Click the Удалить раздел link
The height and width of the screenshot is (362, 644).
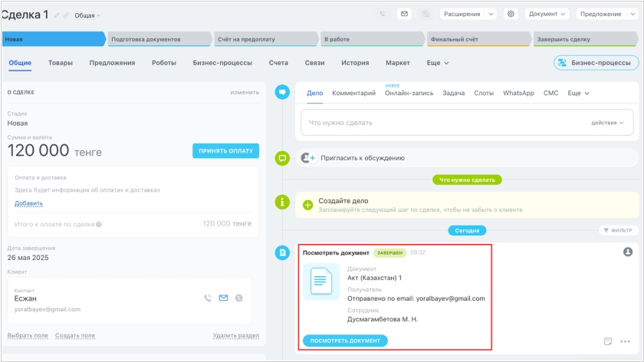[236, 336]
